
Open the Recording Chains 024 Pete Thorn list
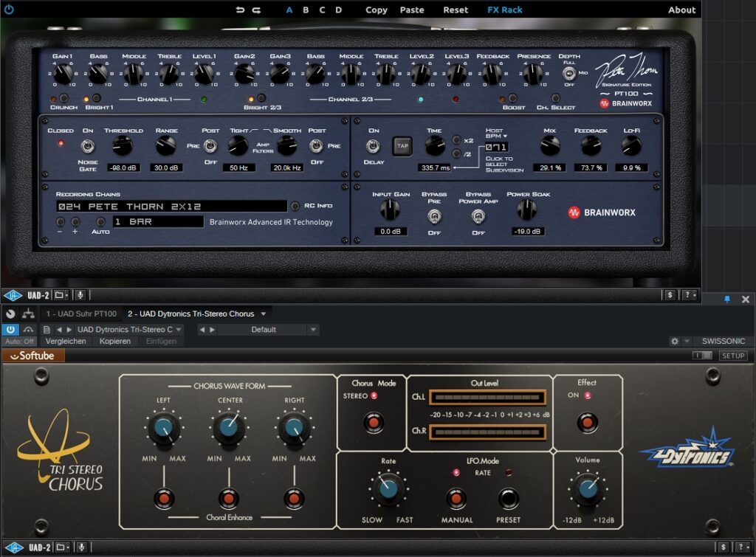click(171, 207)
